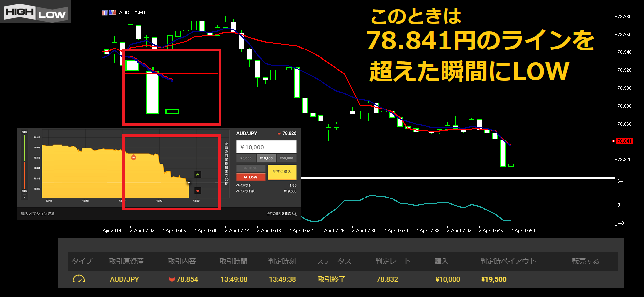Open the 全ての取引を確認 link
Screen dimensions: 644x297
(278, 214)
